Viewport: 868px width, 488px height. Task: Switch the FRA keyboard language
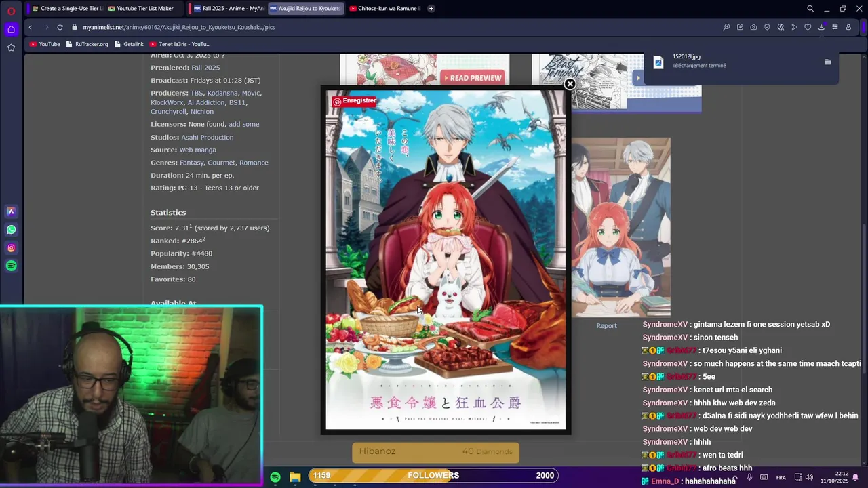tap(781, 477)
